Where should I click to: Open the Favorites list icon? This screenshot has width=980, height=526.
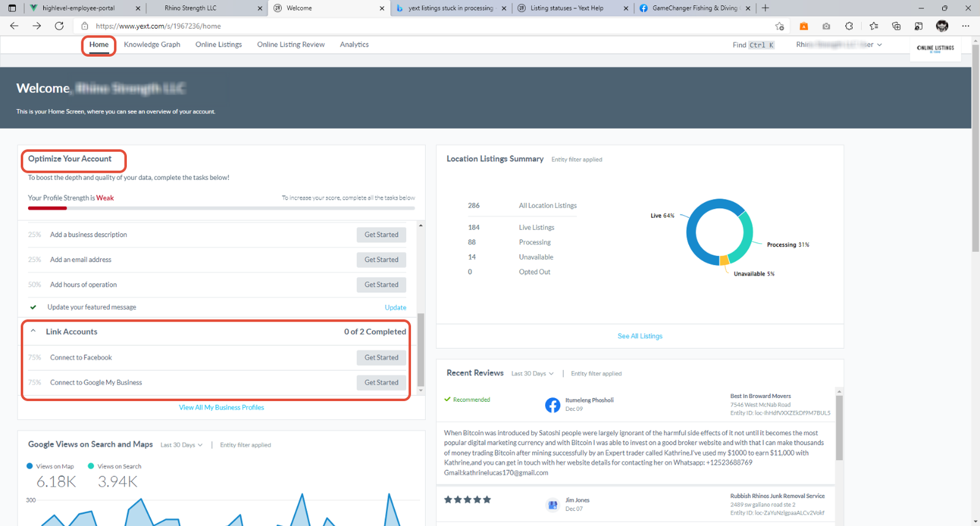pos(873,26)
